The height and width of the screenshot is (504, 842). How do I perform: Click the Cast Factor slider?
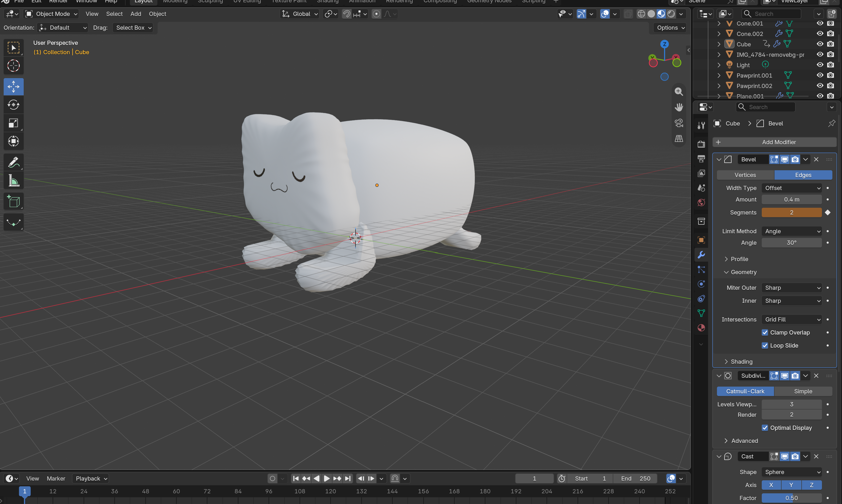coord(791,498)
